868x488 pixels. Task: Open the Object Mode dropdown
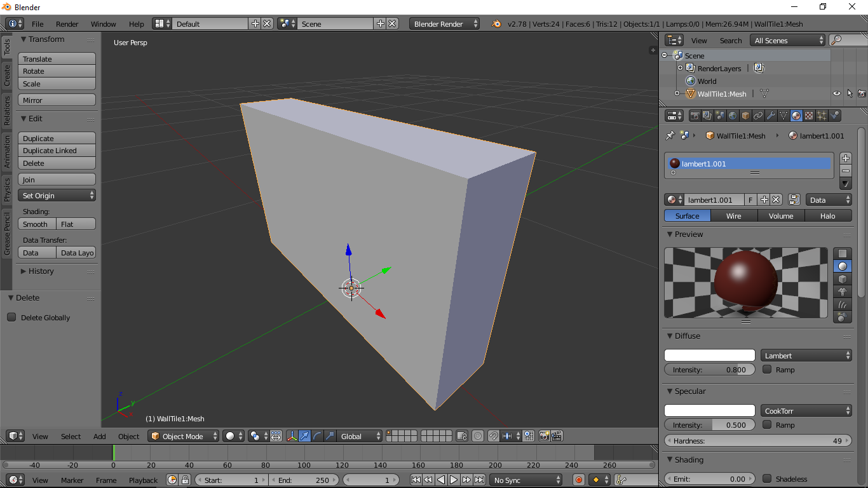(184, 436)
